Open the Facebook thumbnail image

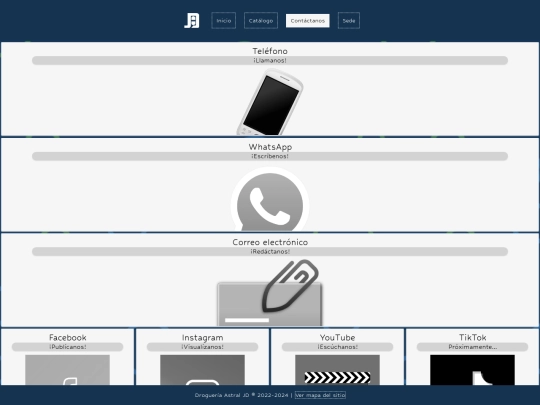coord(68,370)
